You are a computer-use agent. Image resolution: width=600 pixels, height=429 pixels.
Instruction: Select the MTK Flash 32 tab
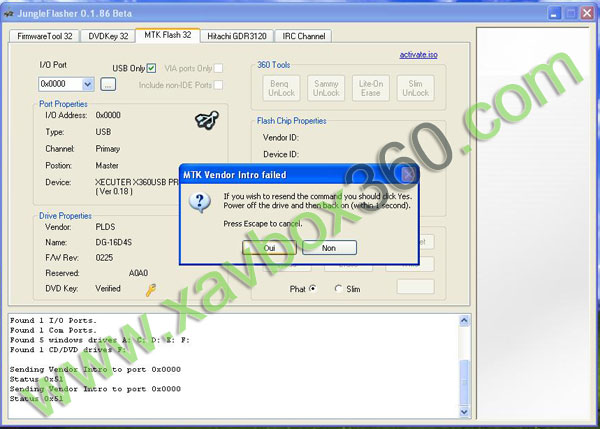[168, 35]
